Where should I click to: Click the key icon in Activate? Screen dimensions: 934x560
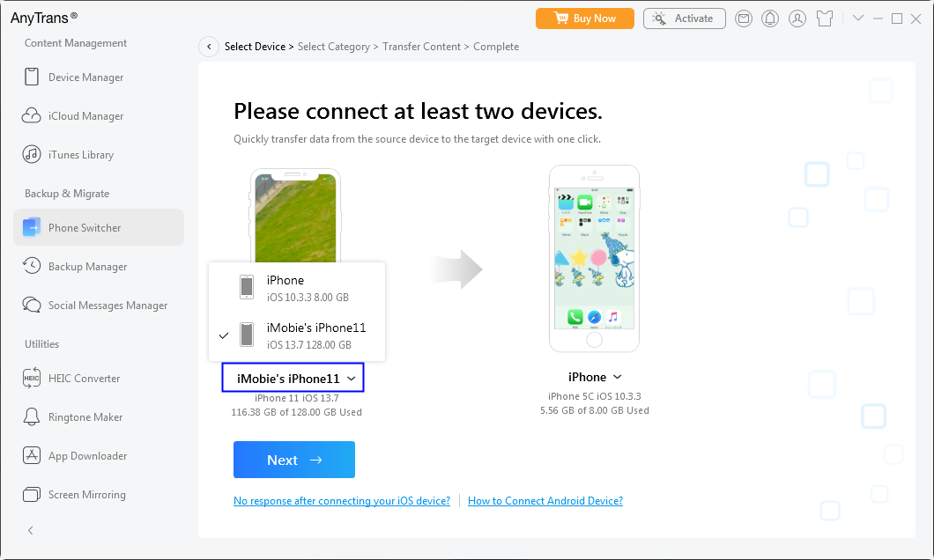click(x=659, y=18)
